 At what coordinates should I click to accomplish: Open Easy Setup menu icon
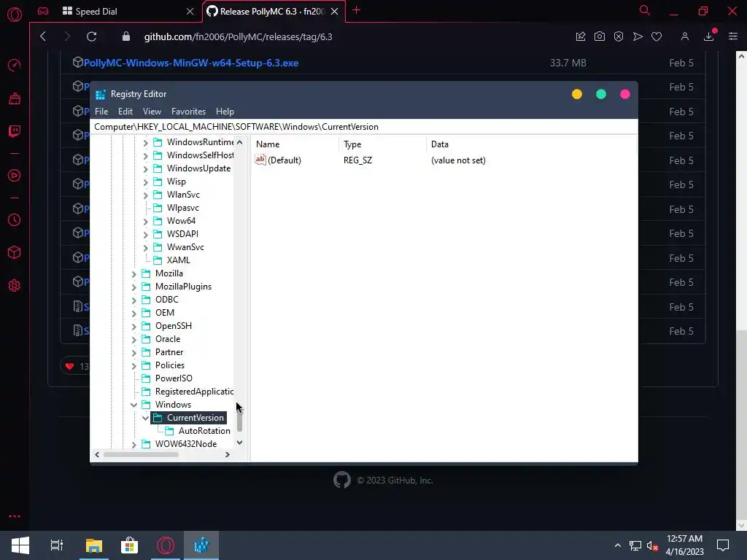pos(732,36)
